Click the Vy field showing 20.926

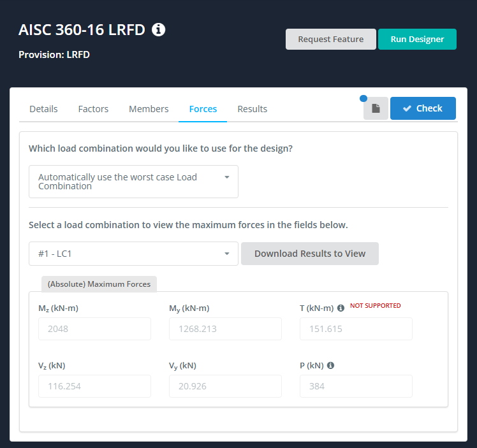tap(225, 386)
